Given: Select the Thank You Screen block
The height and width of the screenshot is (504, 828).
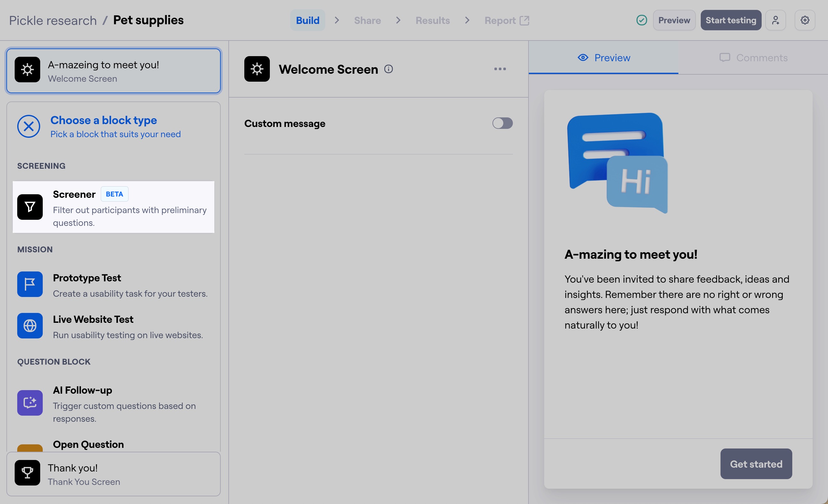Looking at the screenshot, I should (x=113, y=474).
